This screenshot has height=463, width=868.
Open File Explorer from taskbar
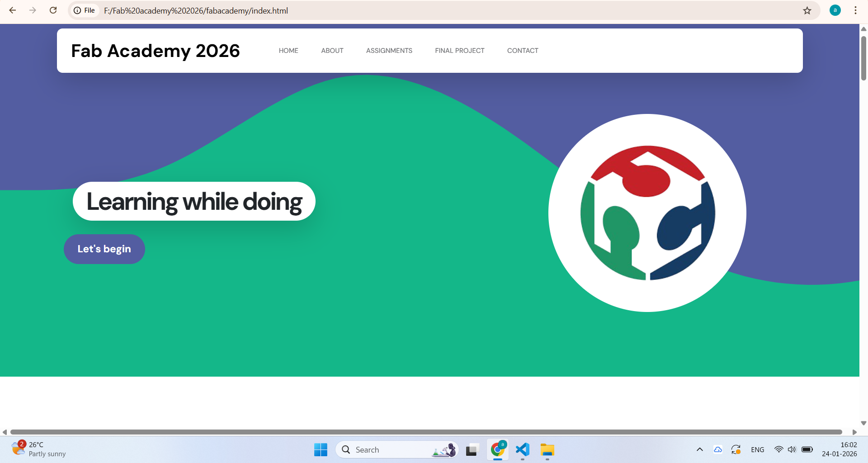(547, 450)
